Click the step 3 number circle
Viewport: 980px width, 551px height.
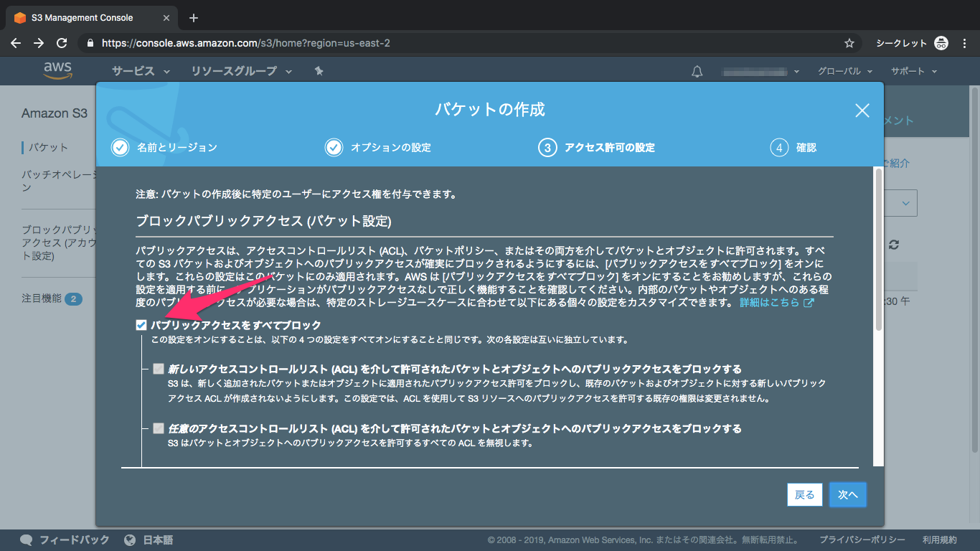pos(547,147)
